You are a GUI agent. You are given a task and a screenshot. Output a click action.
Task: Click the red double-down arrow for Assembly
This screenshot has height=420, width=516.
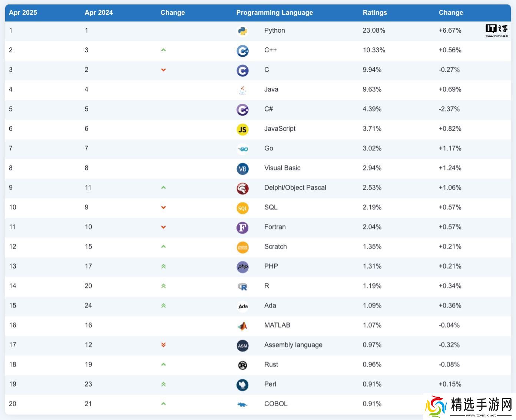163,345
